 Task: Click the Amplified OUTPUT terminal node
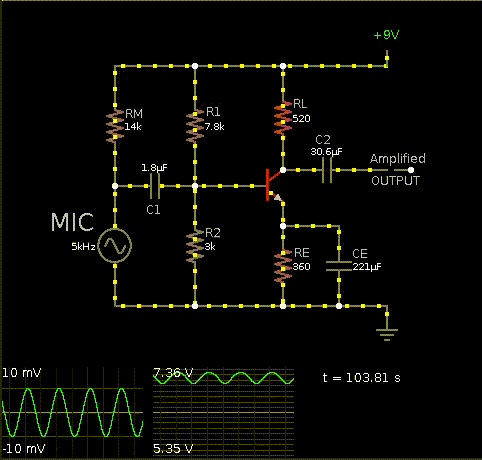point(411,170)
